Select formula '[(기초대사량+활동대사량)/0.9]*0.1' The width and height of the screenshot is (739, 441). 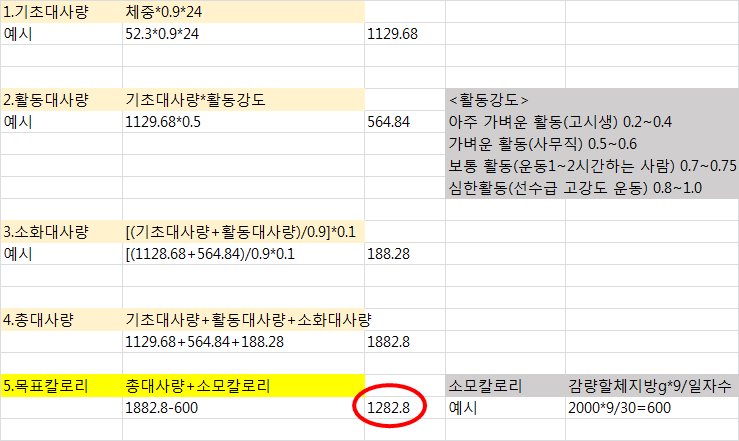point(243,232)
